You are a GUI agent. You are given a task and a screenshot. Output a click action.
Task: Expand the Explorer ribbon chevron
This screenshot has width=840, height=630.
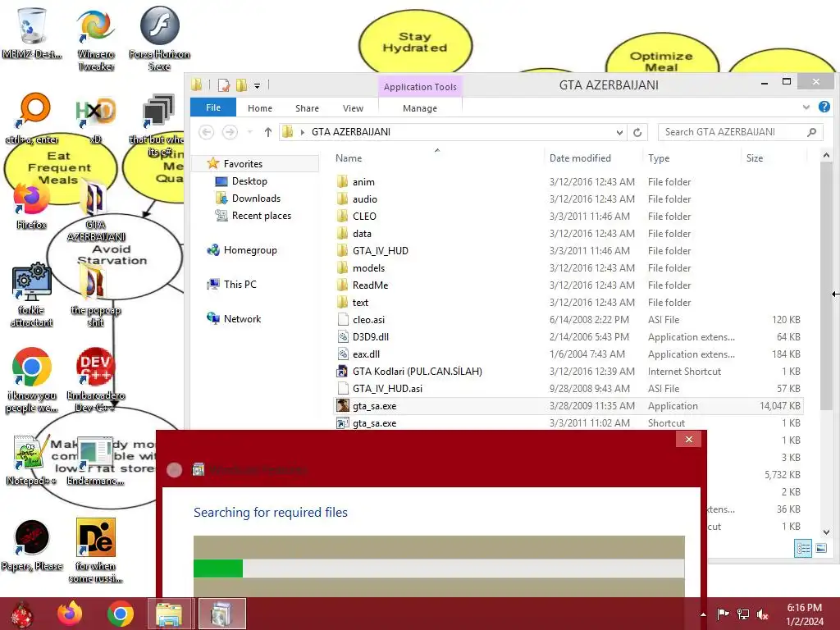[806, 107]
